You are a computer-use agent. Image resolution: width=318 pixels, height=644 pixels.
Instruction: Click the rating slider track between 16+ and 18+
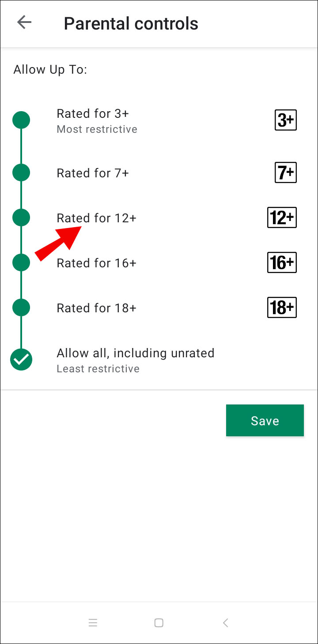[21, 285]
